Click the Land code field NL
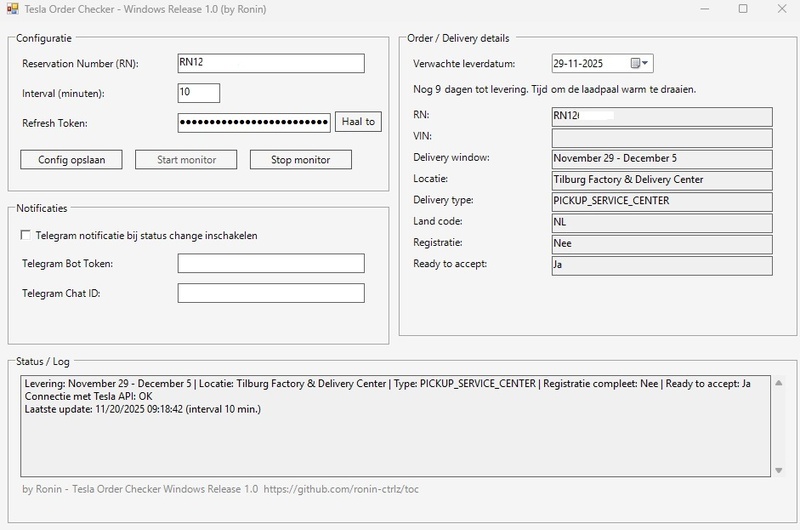Screen dimensions: 800x530 click(x=662, y=223)
